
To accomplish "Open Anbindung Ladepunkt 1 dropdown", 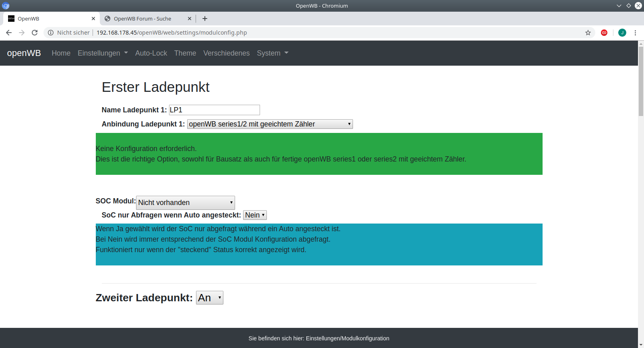I will pos(270,124).
